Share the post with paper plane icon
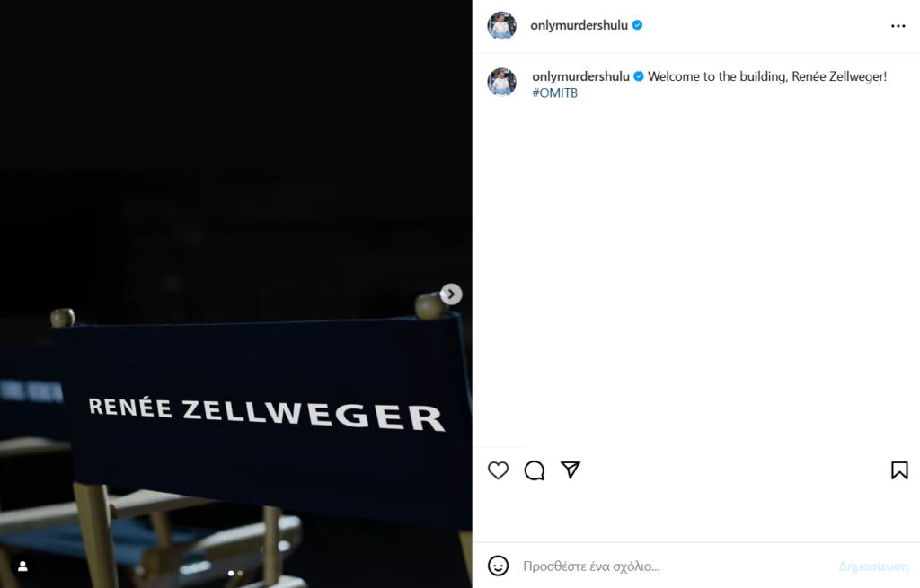The image size is (920, 588). [571, 470]
